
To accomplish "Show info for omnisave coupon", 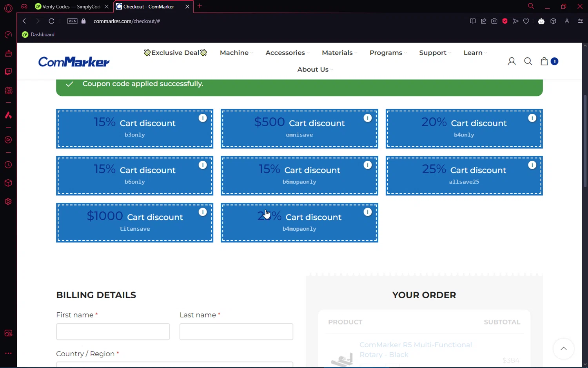I will [x=368, y=118].
